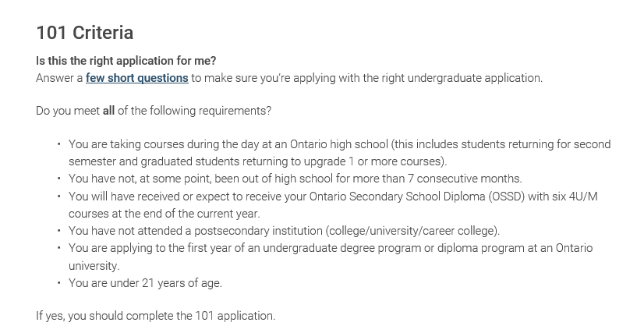Image resolution: width=644 pixels, height=333 pixels.
Task: Click the 'semester and graduated students returning' line
Action: tap(257, 161)
